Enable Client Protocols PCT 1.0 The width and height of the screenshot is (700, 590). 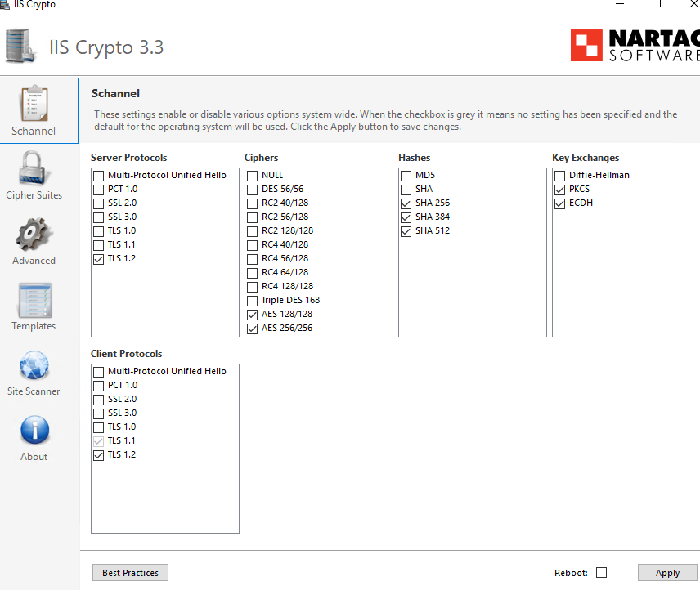click(x=99, y=386)
